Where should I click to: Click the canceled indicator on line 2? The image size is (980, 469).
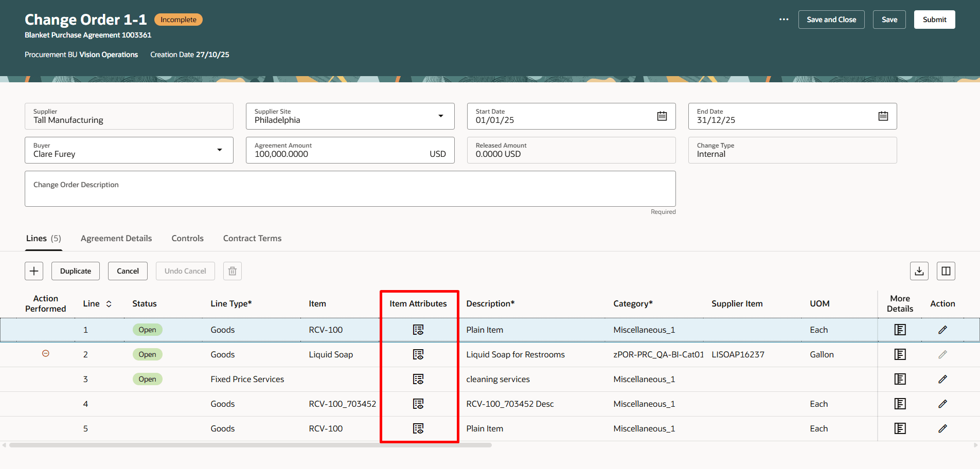(45, 353)
